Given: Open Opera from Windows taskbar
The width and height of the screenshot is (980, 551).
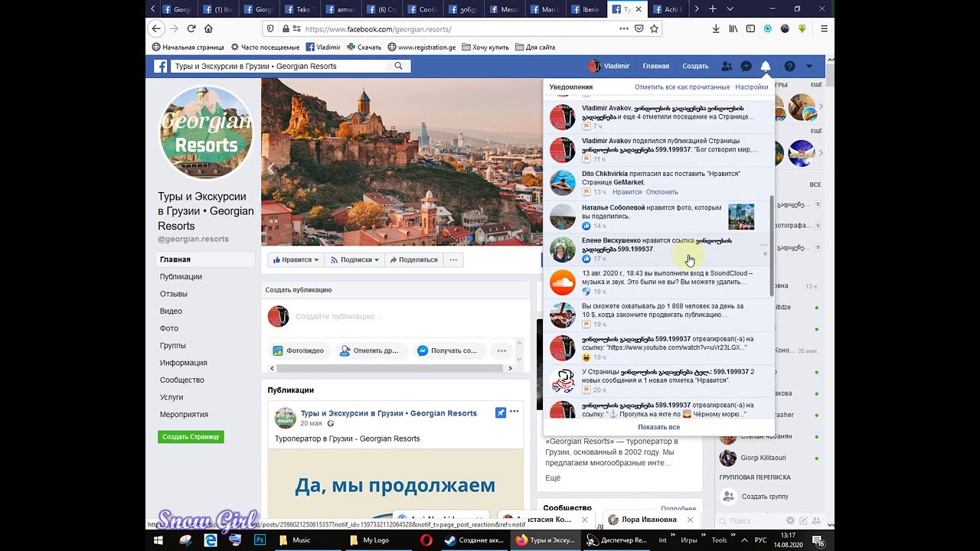Looking at the screenshot, I should tap(426, 540).
